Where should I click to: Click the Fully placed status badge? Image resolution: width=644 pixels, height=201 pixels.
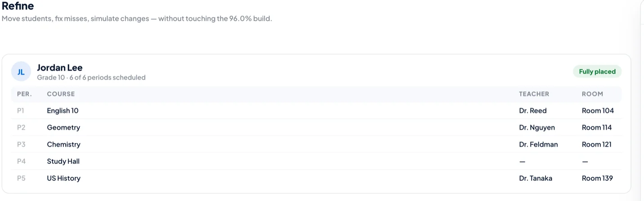[x=597, y=71]
